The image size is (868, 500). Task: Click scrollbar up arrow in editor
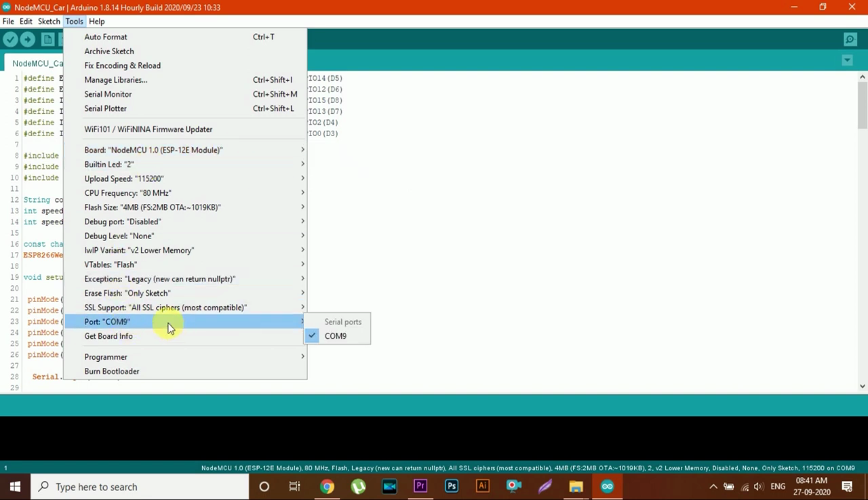pyautogui.click(x=862, y=77)
